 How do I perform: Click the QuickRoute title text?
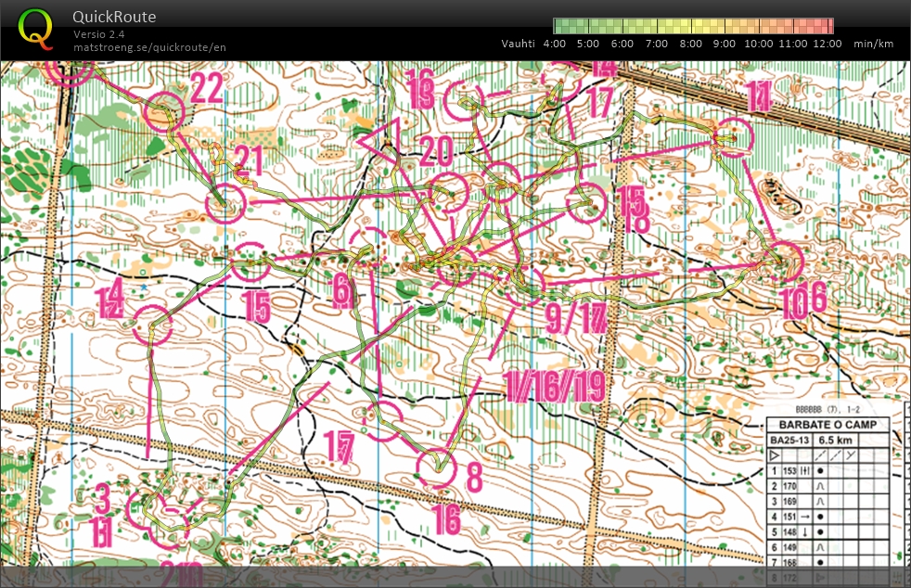click(114, 17)
